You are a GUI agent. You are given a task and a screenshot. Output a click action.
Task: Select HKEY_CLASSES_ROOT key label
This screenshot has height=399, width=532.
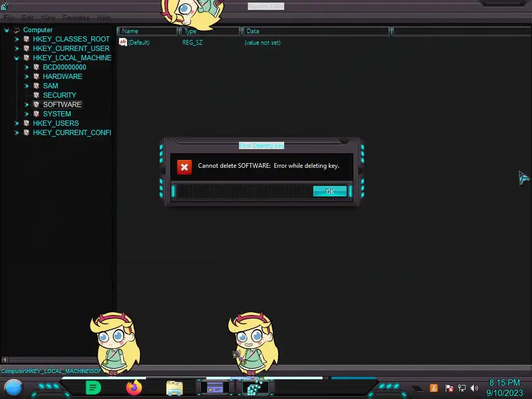[x=71, y=39]
